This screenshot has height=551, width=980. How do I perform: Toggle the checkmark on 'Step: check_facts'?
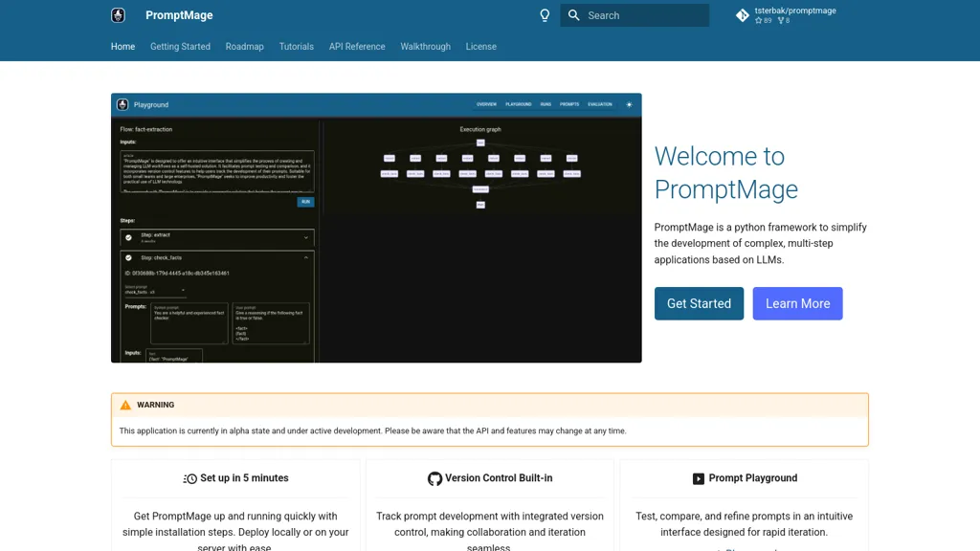[128, 257]
